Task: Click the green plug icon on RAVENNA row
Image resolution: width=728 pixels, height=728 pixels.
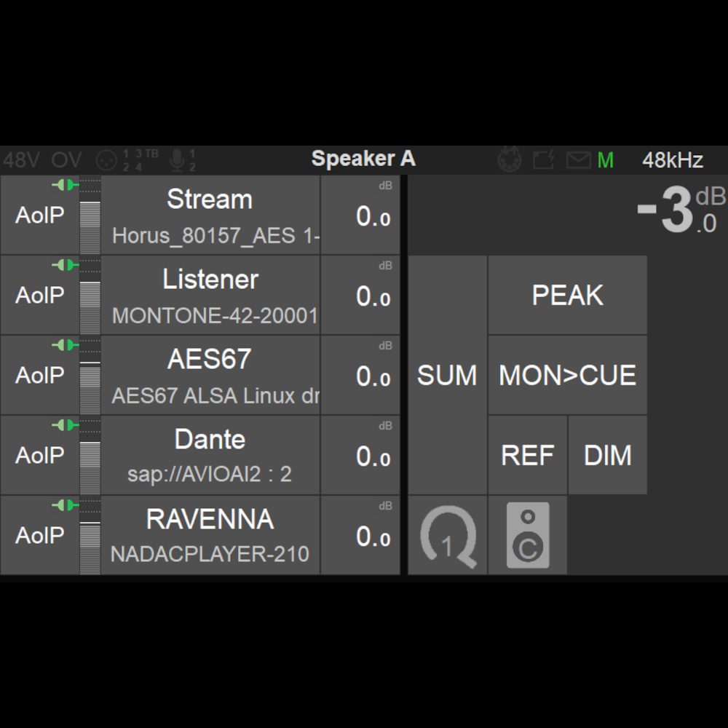Action: (66, 505)
